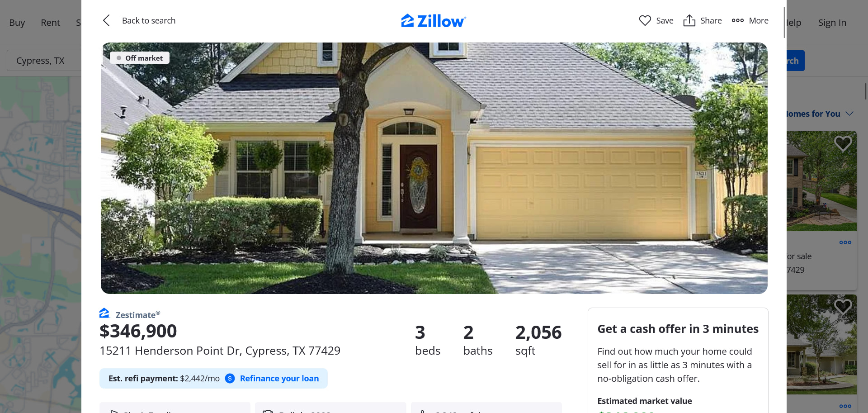Open the Buy menu
The width and height of the screenshot is (868, 413).
tap(17, 23)
